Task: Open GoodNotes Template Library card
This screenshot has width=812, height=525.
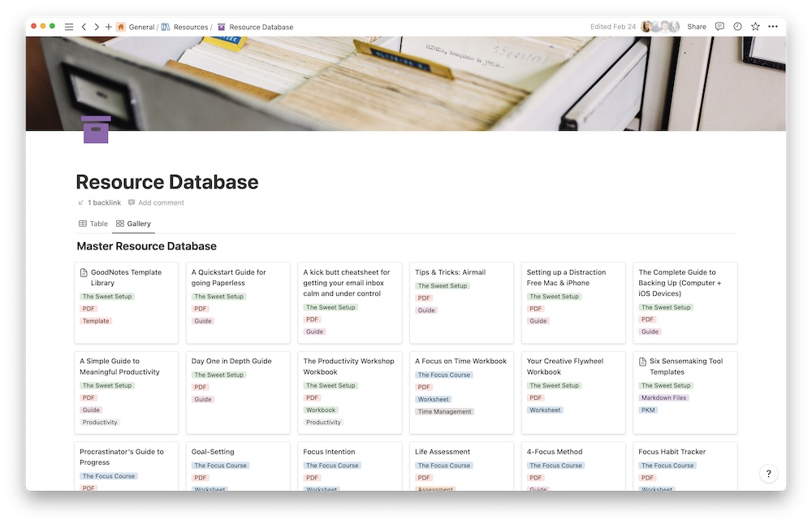Action: pyautogui.click(x=127, y=302)
